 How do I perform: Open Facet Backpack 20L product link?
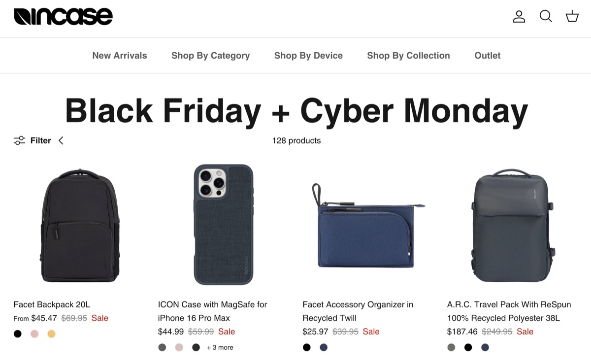tap(52, 304)
